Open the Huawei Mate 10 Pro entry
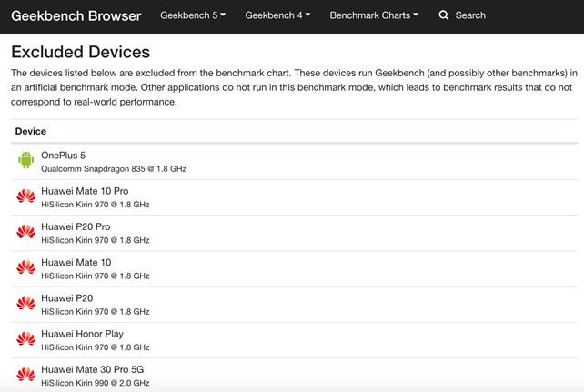This screenshot has height=392, width=584. pyautogui.click(x=85, y=191)
